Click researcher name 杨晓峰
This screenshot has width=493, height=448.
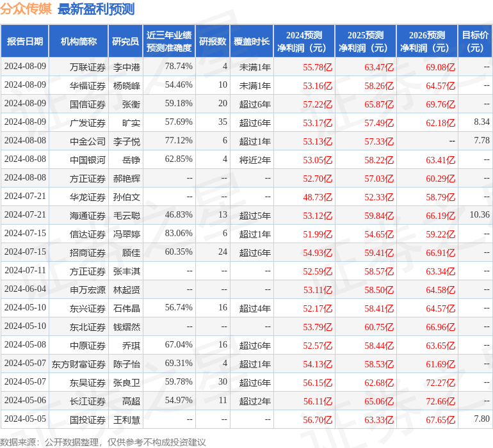[126, 86]
